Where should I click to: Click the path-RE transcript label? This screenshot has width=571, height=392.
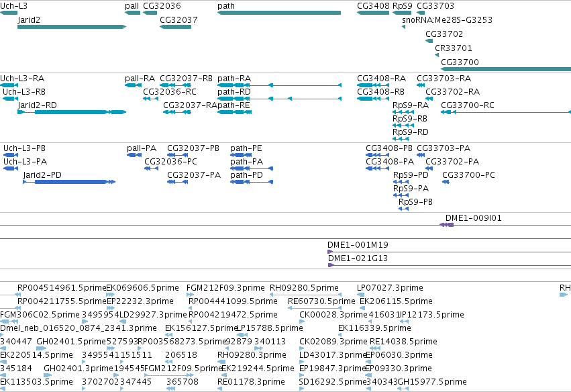[x=233, y=105]
